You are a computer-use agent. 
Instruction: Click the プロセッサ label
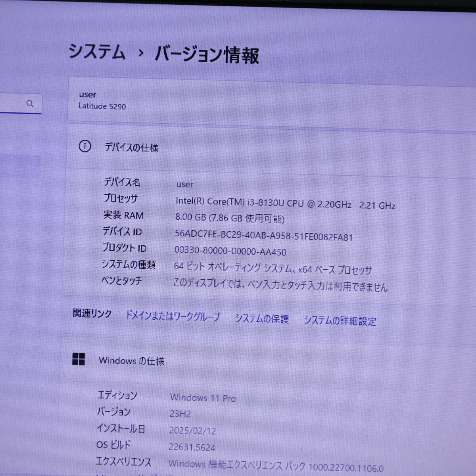(121, 198)
